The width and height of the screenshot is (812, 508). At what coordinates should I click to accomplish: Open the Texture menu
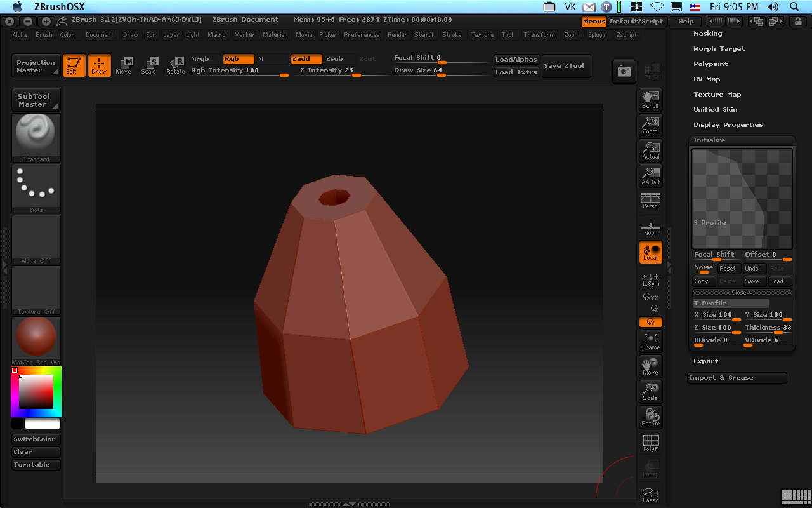[x=482, y=35]
